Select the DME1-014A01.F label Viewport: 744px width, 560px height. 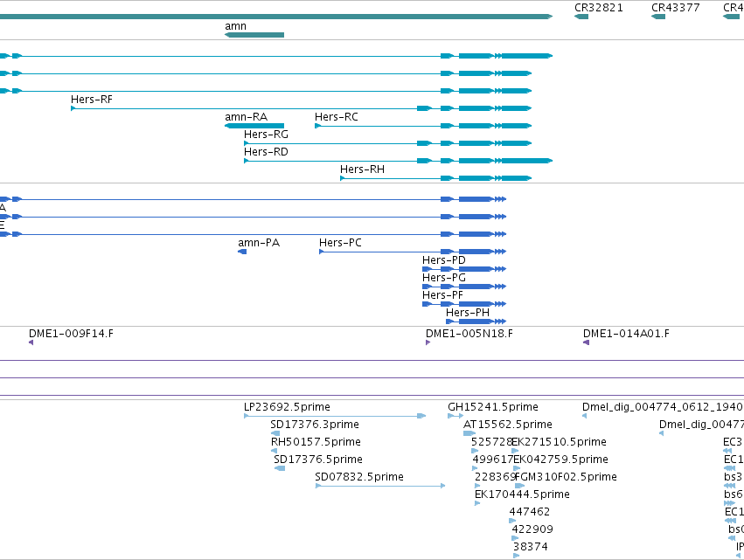[x=626, y=334]
